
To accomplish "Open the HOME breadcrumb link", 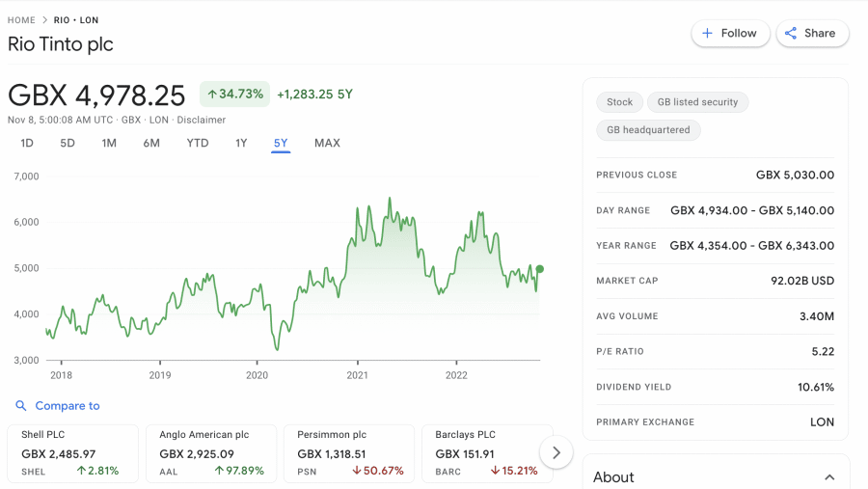I will [x=21, y=20].
